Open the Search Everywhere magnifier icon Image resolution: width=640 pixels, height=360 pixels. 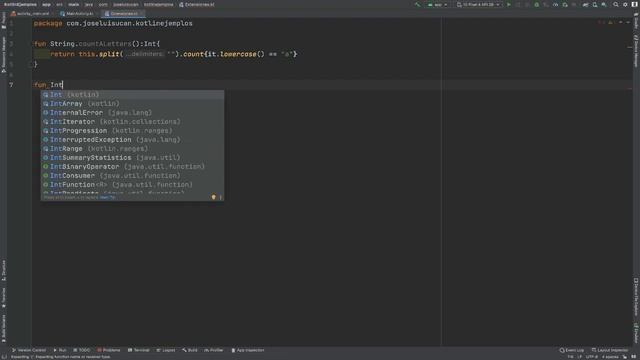tap(616, 4)
